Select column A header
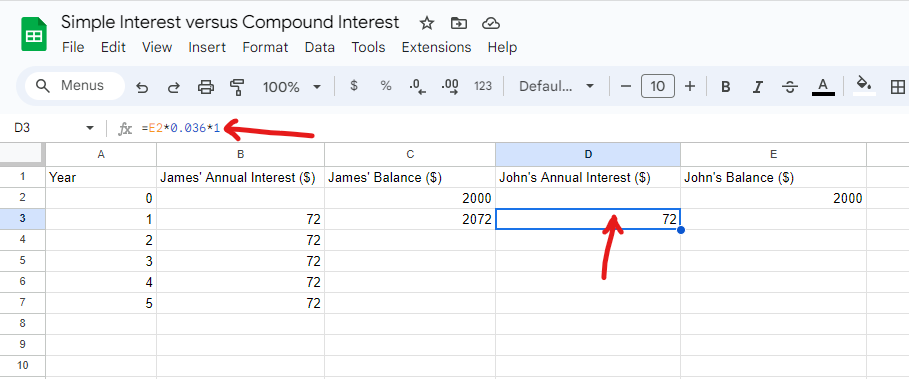The image size is (909, 379). pos(101,154)
